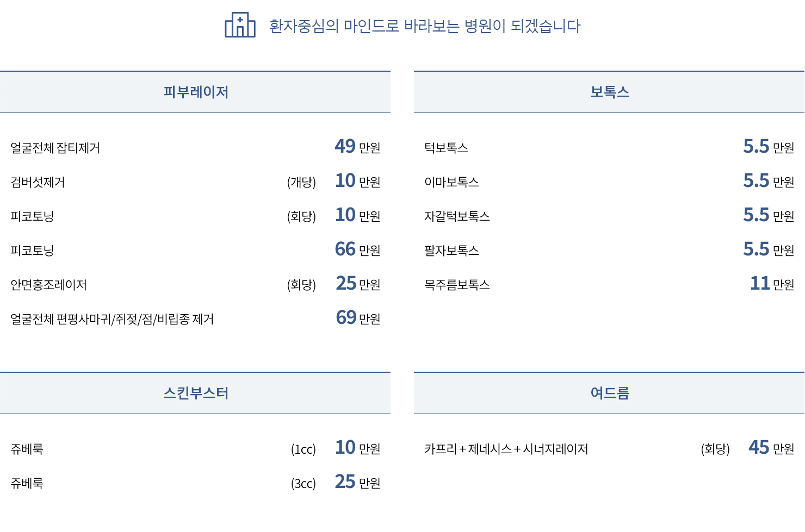This screenshot has width=805, height=532.
Task: Click the 45 만원 acne package price
Action: pos(771,448)
